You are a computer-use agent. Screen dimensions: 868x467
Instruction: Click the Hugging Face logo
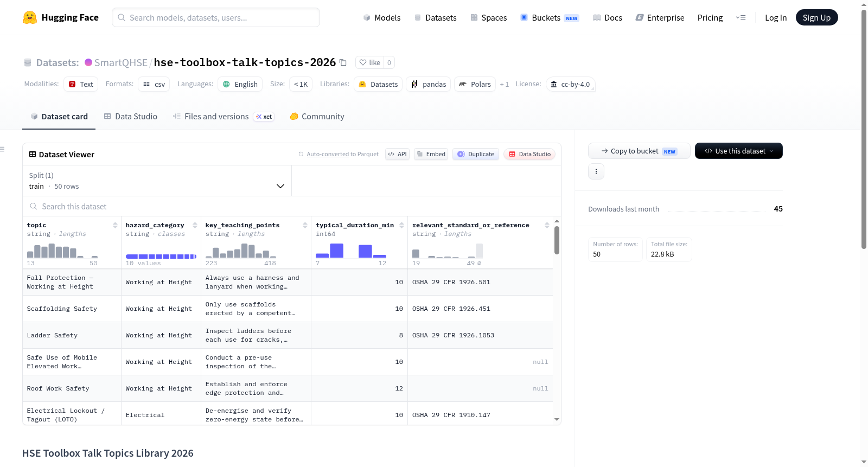61,17
